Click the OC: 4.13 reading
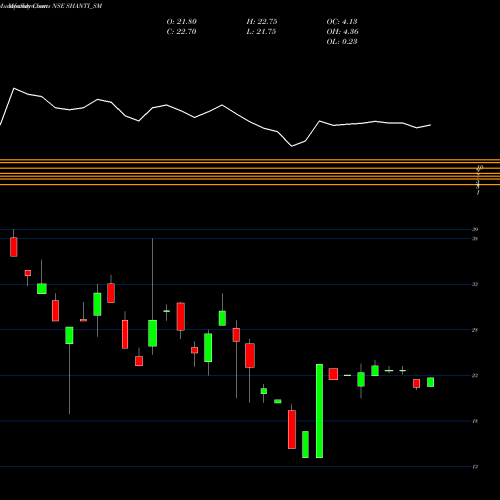500x500 pixels. pyautogui.click(x=342, y=22)
